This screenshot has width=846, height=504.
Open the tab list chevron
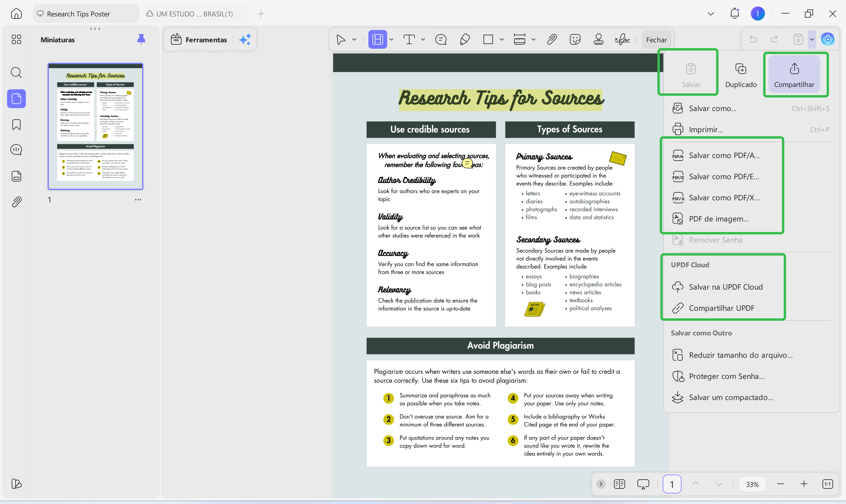[x=711, y=14]
